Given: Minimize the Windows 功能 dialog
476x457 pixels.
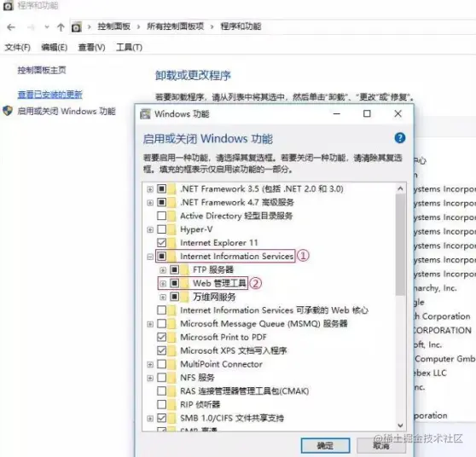Looking at the screenshot, I should [x=337, y=113].
